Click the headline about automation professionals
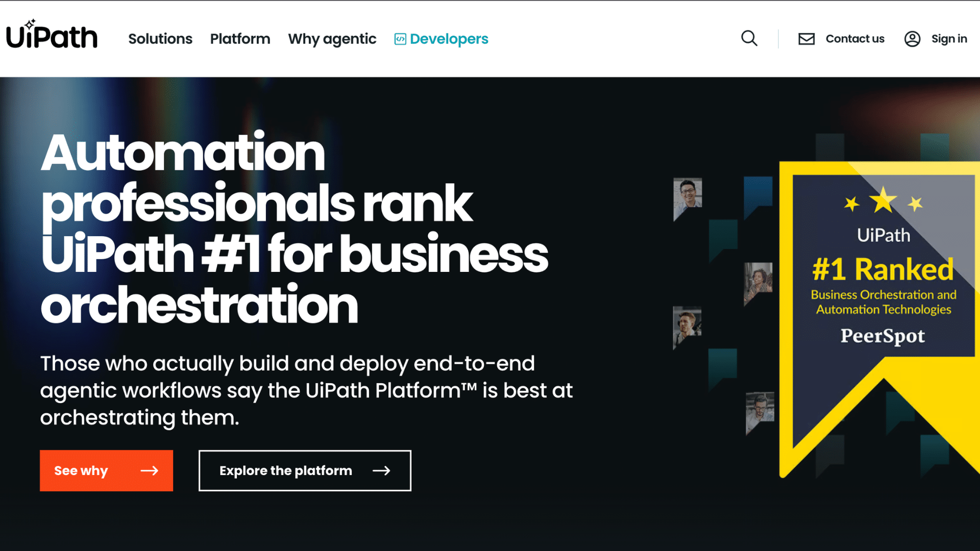Viewport: 980px width, 551px height. pos(295,228)
